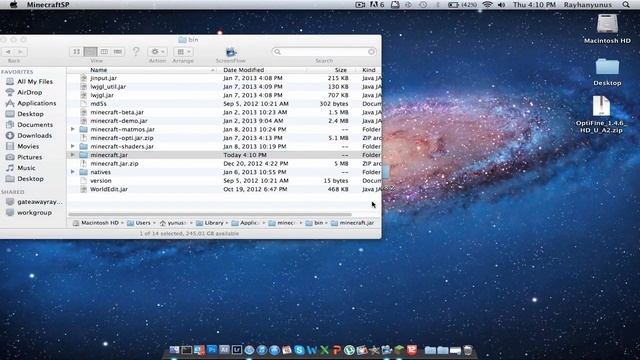Open Downloads in sidebar
Viewport: 640px width, 360px height.
[x=34, y=136]
